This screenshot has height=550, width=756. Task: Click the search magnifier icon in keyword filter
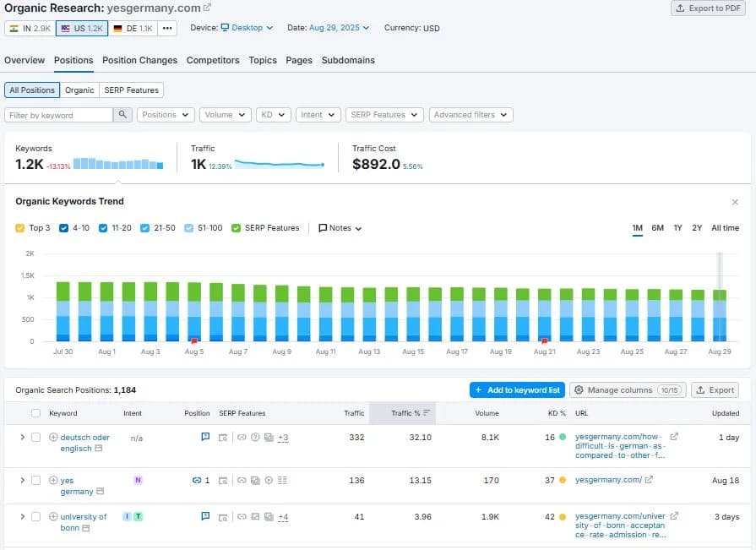(x=122, y=115)
